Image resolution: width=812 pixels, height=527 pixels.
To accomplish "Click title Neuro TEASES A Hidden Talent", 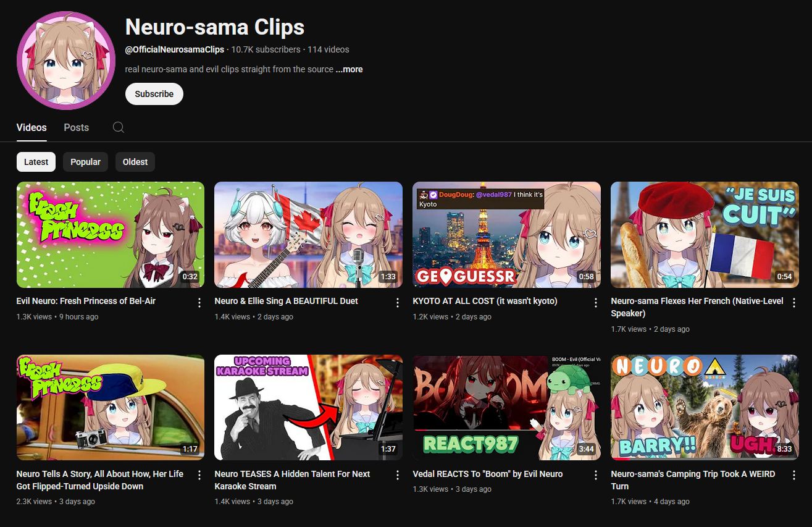I will pos(292,480).
